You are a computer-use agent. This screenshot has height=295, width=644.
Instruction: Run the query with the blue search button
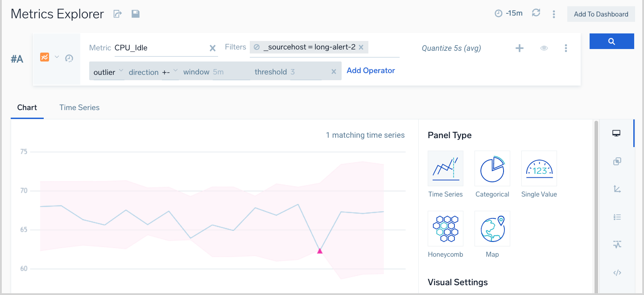tap(611, 41)
